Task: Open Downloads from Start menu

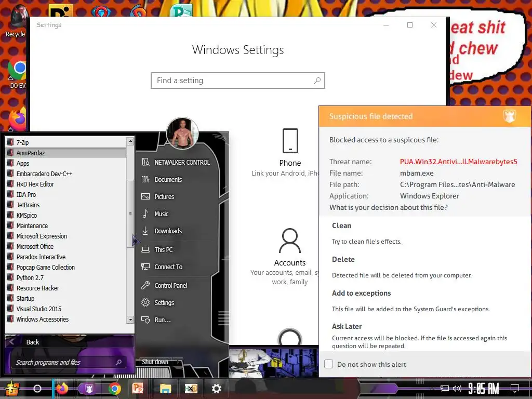Action: pyautogui.click(x=177, y=231)
